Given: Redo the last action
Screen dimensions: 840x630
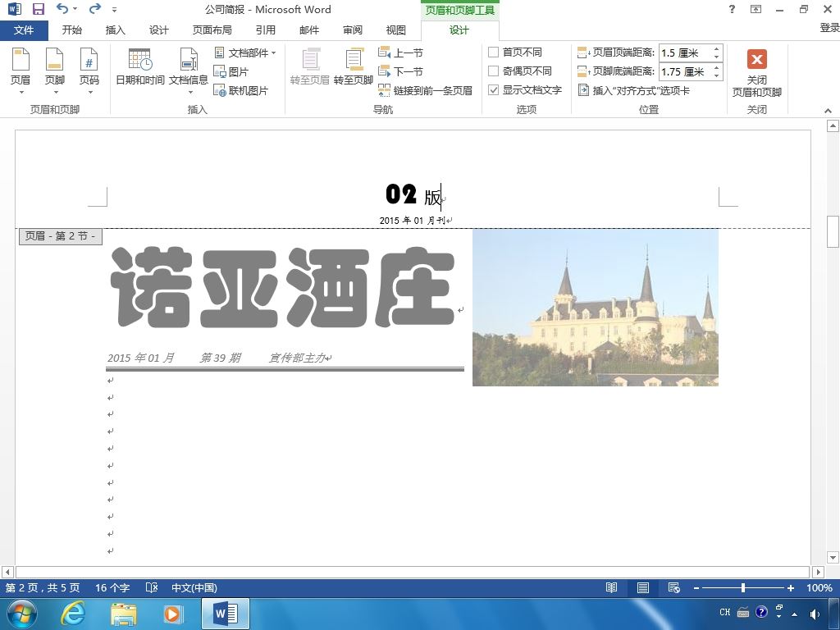Looking at the screenshot, I should pyautogui.click(x=95, y=8).
